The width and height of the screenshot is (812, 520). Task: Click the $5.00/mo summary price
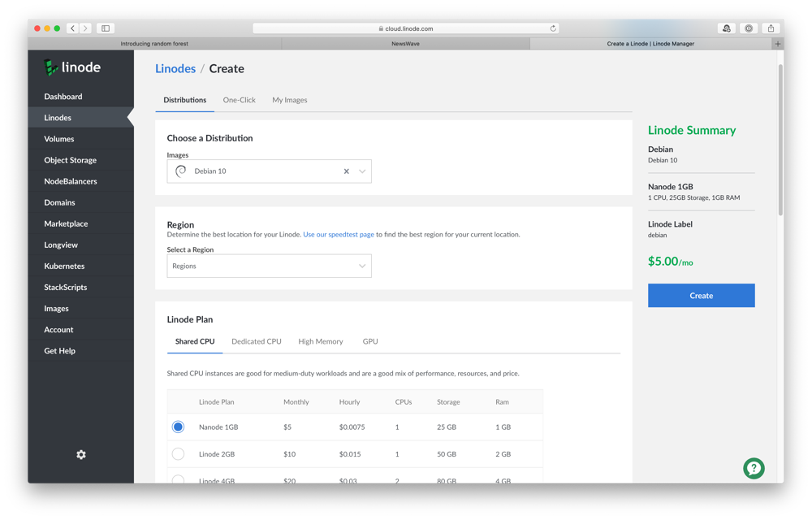[x=670, y=262]
